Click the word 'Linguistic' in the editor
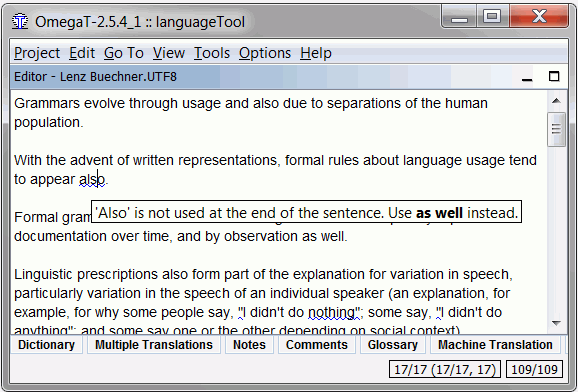This screenshot has width=578, height=392. coord(44,275)
